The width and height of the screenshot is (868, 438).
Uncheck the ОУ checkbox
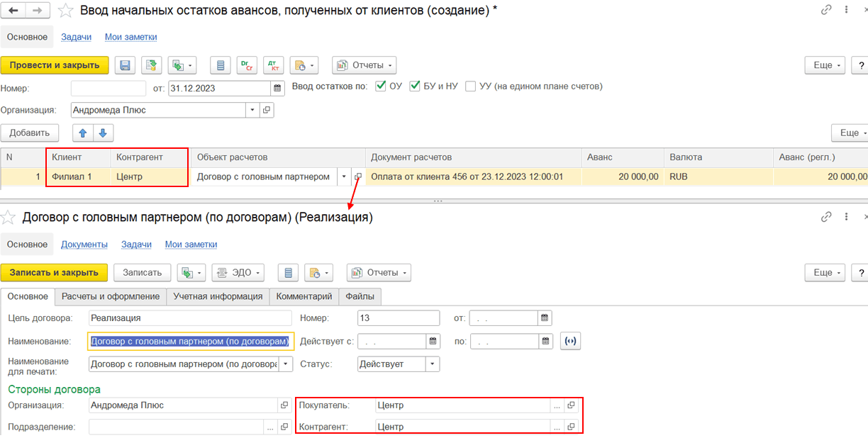381,86
